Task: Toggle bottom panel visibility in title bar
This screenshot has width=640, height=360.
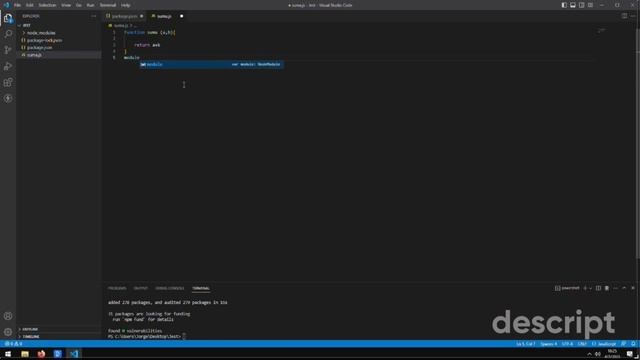Action: [573, 5]
